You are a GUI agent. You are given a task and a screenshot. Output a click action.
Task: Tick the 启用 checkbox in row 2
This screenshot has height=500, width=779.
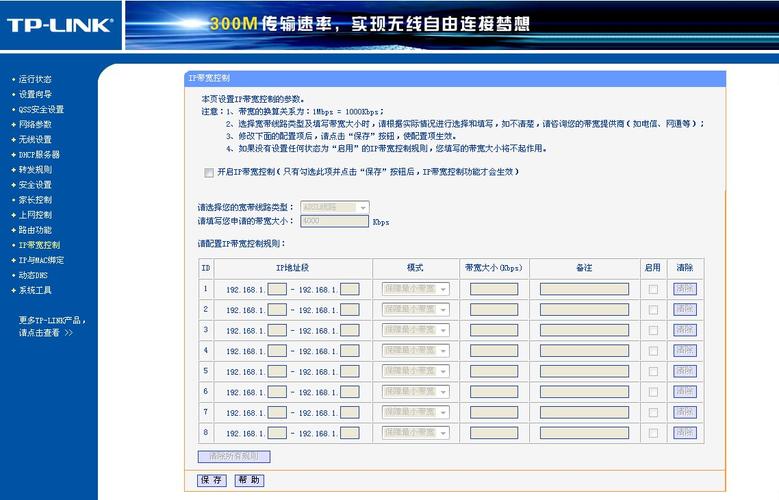pos(653,310)
